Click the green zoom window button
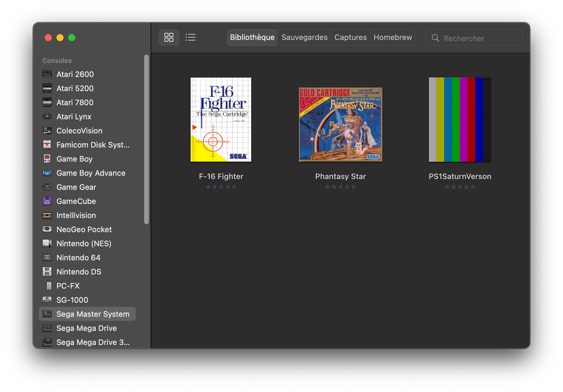 tap(72, 38)
